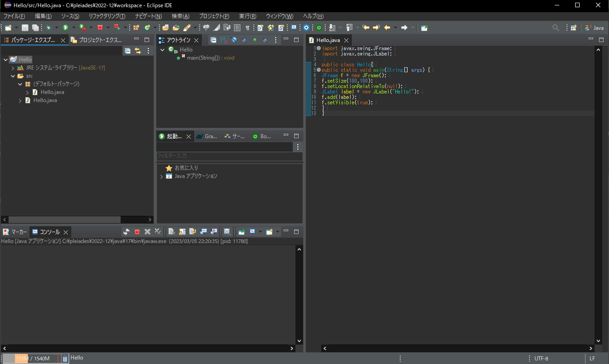This screenshot has height=364, width=609.
Task: Toggle Link with Editor in Package Explorer
Action: point(138,51)
